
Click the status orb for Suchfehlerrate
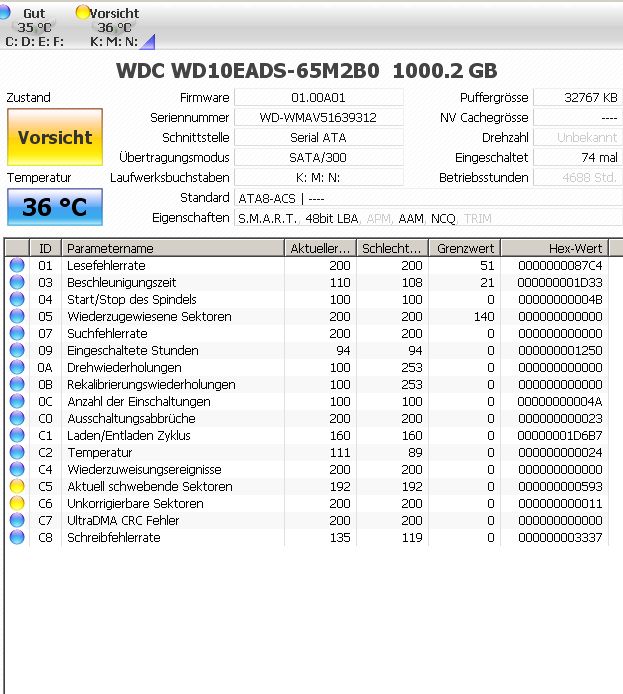click(x=17, y=333)
